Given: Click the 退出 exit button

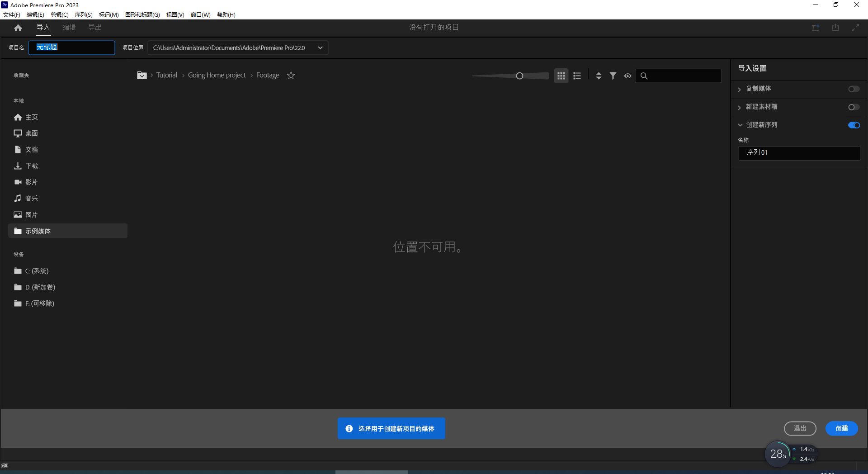Looking at the screenshot, I should coord(800,428).
